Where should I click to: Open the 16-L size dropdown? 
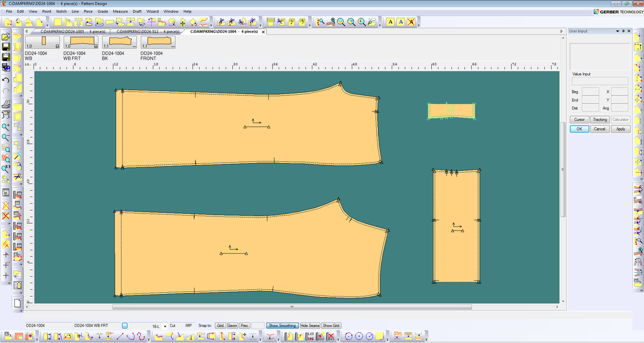pyautogui.click(x=165, y=325)
